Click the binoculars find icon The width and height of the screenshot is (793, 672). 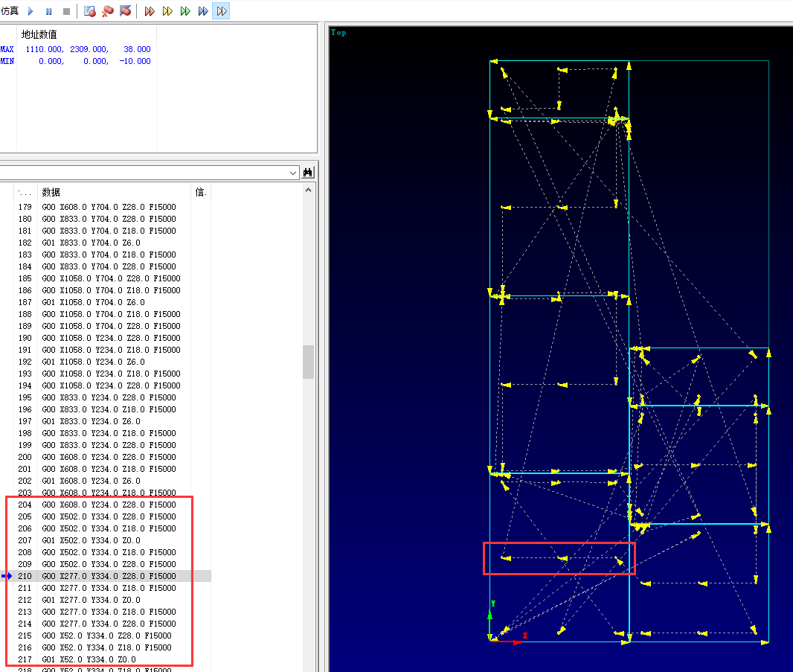tap(307, 173)
